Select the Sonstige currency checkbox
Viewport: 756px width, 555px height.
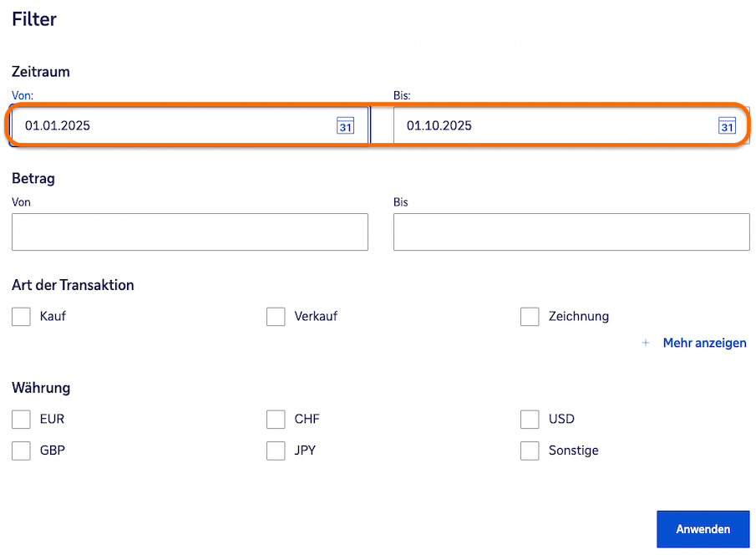530,451
